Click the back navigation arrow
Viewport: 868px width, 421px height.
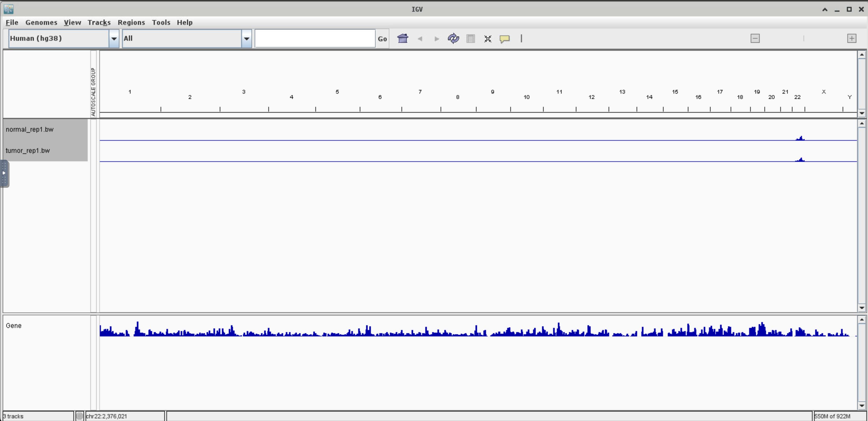420,38
